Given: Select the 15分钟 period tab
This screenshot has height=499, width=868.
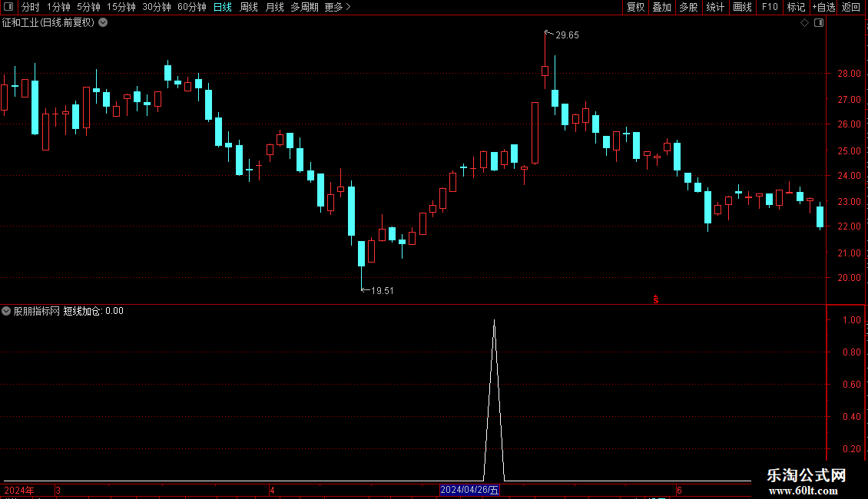Looking at the screenshot, I should click(x=121, y=7).
